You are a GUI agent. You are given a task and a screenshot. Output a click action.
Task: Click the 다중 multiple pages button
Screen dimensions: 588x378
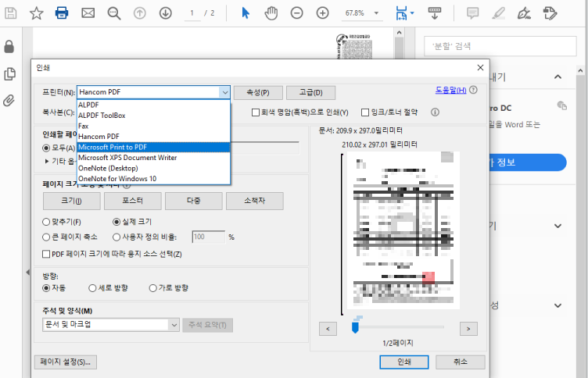[x=194, y=201]
